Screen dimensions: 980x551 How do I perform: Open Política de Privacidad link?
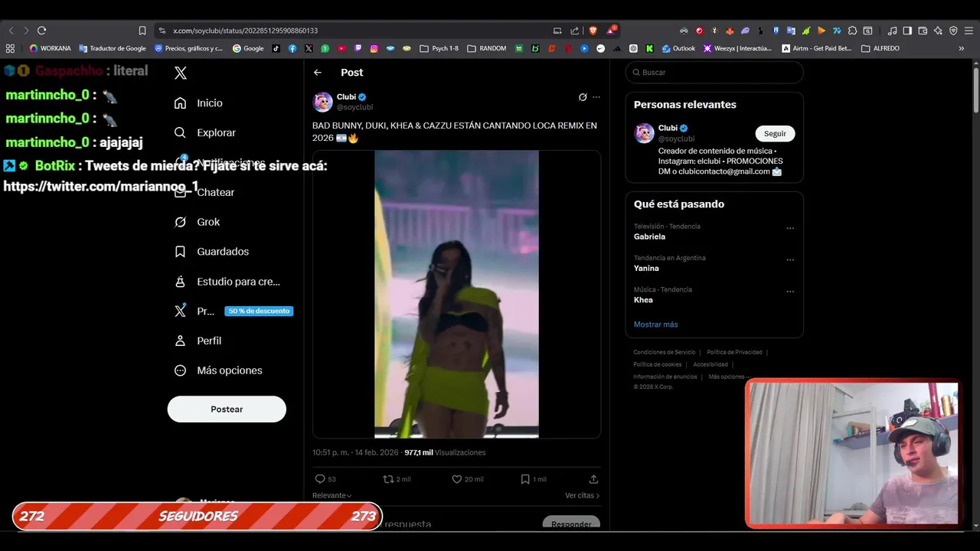[x=734, y=352]
